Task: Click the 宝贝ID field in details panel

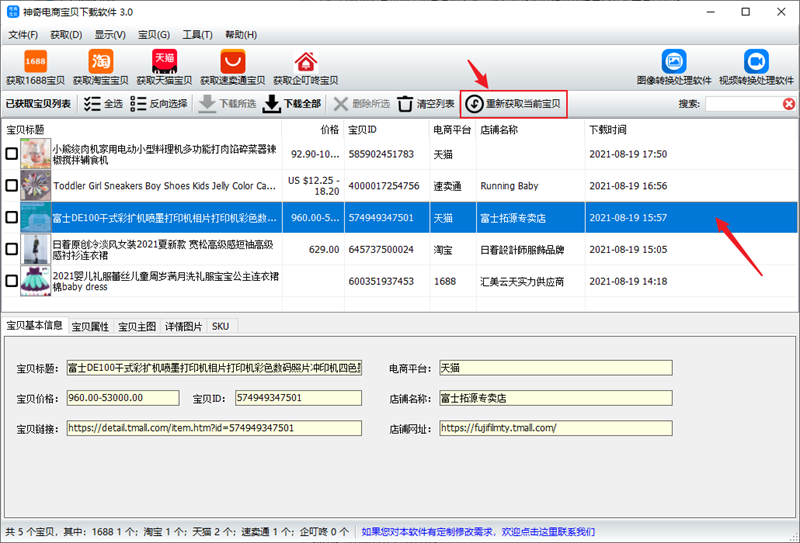Action: 298,398
